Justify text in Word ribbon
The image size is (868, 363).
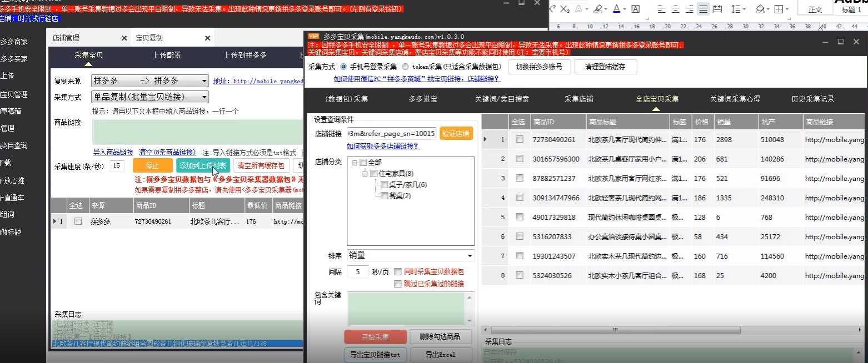coord(703,9)
